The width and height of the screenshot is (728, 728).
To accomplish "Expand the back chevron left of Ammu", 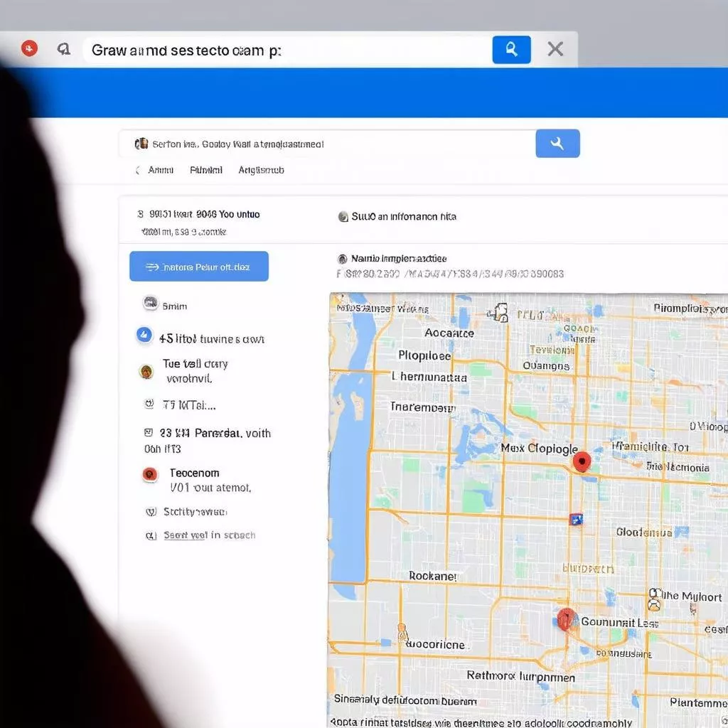I will (x=139, y=170).
